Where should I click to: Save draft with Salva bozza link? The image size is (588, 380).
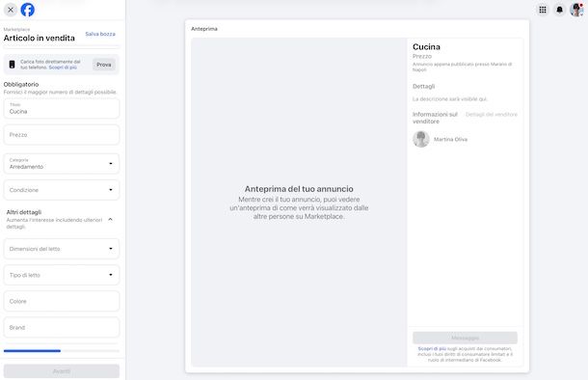100,34
